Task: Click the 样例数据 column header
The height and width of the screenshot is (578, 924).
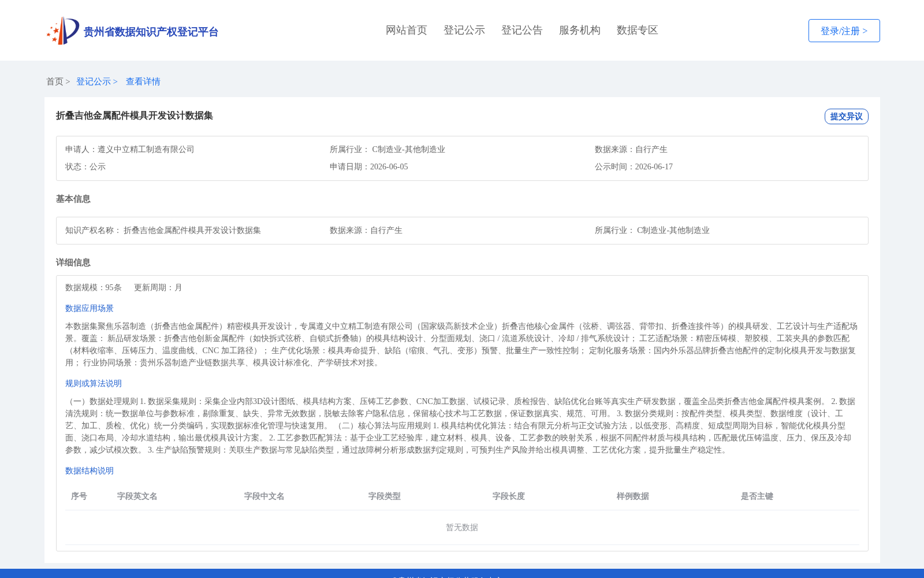Action: 633,496
